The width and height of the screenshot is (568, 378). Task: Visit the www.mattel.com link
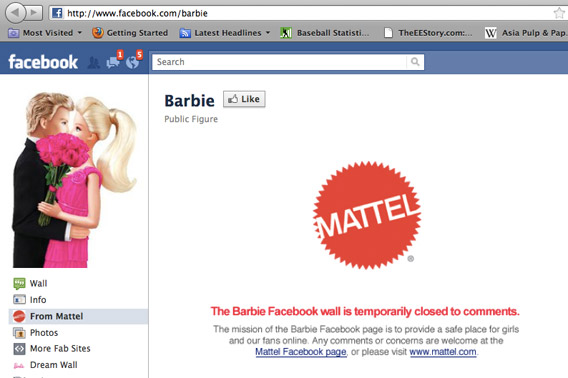point(443,352)
